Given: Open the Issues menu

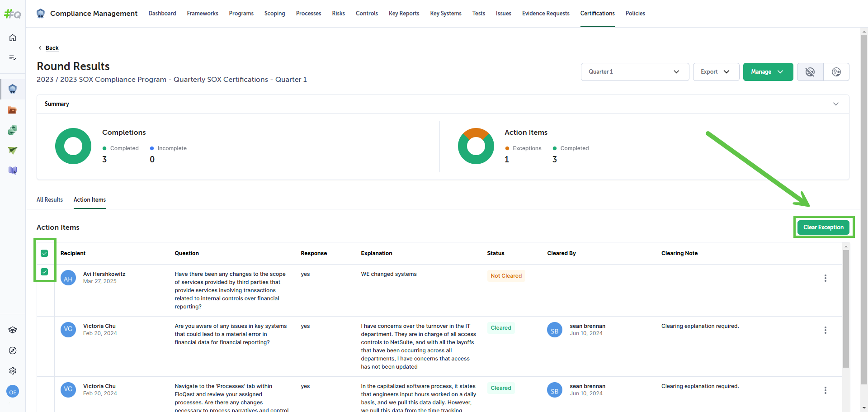Looking at the screenshot, I should 504,14.
